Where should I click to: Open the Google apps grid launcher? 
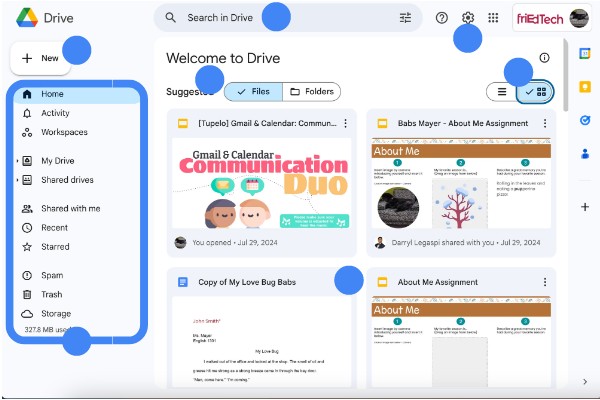[x=493, y=18]
